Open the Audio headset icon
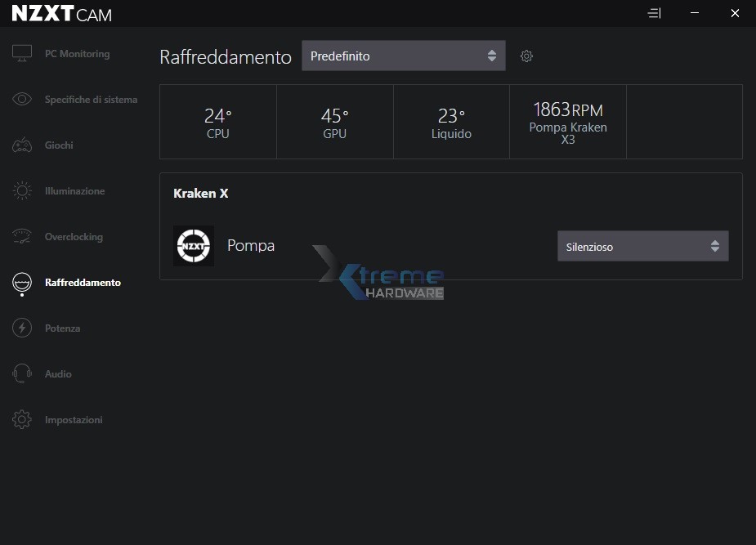756x545 pixels. coord(22,374)
